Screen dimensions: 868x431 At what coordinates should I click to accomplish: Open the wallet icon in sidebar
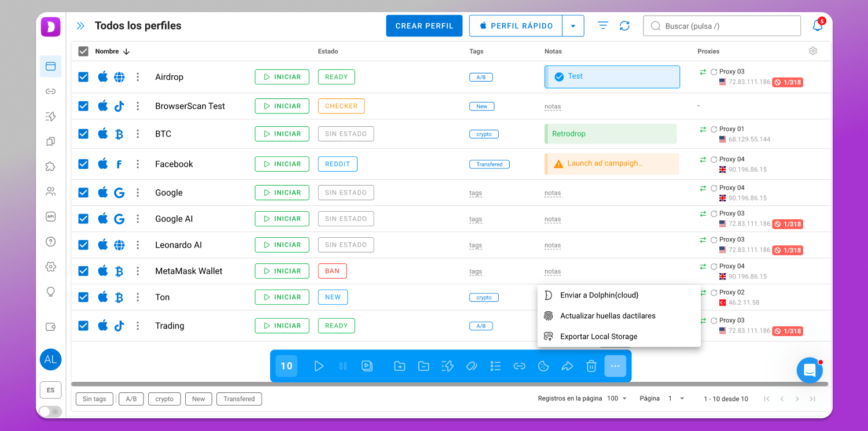pos(50,327)
